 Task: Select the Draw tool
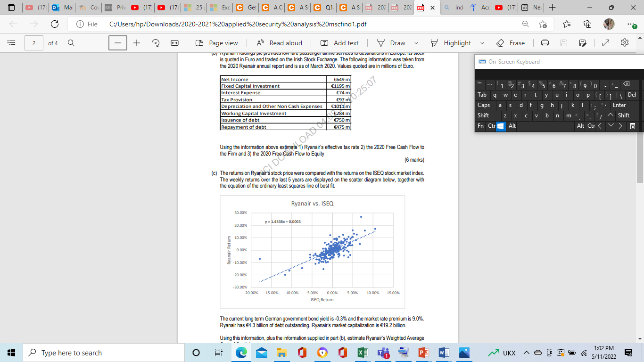pyautogui.click(x=391, y=43)
